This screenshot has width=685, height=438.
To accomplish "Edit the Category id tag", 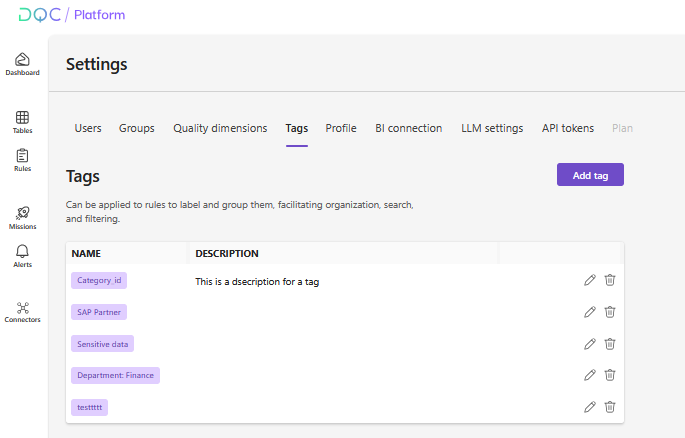I will pyautogui.click(x=589, y=280).
